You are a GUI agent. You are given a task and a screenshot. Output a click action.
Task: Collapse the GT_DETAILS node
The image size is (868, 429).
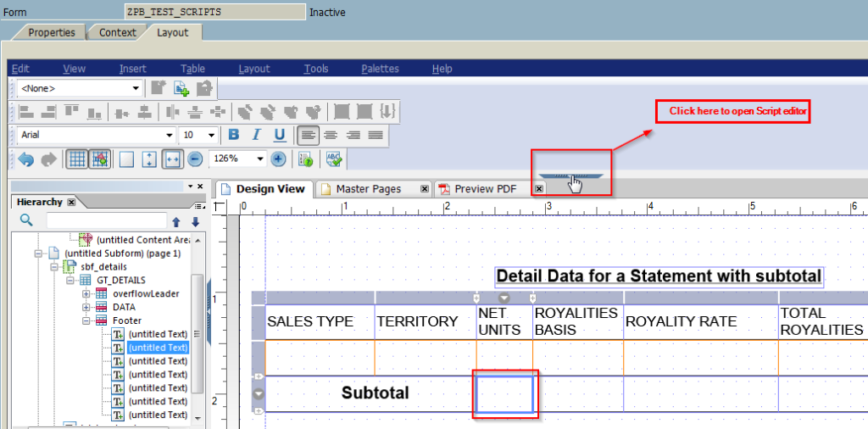click(x=70, y=281)
